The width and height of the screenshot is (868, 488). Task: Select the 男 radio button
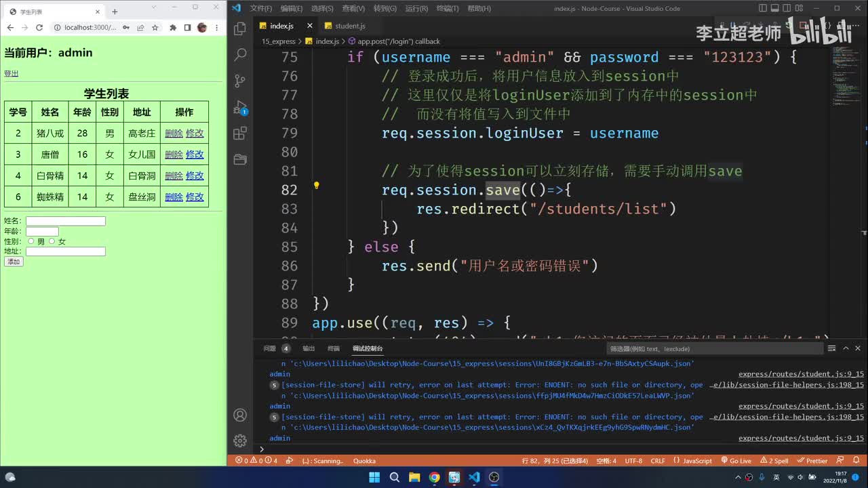31,241
